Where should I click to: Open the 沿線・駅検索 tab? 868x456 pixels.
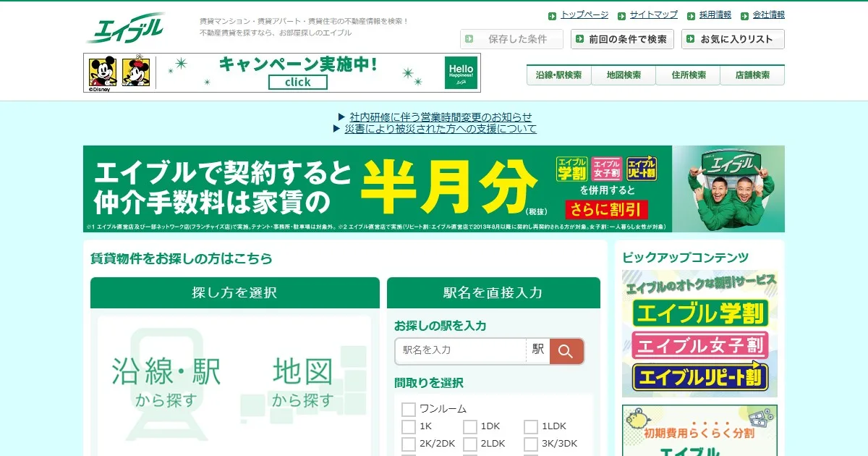[559, 75]
